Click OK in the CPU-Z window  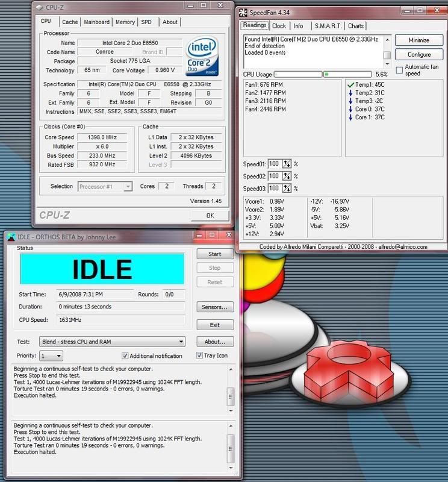point(210,216)
